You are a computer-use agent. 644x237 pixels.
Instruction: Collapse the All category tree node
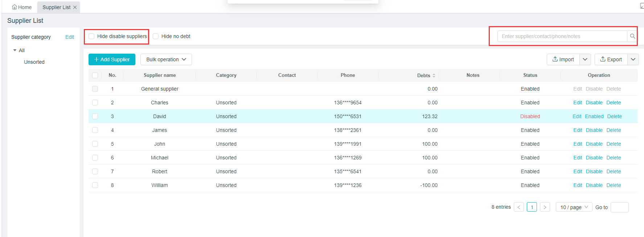click(15, 50)
